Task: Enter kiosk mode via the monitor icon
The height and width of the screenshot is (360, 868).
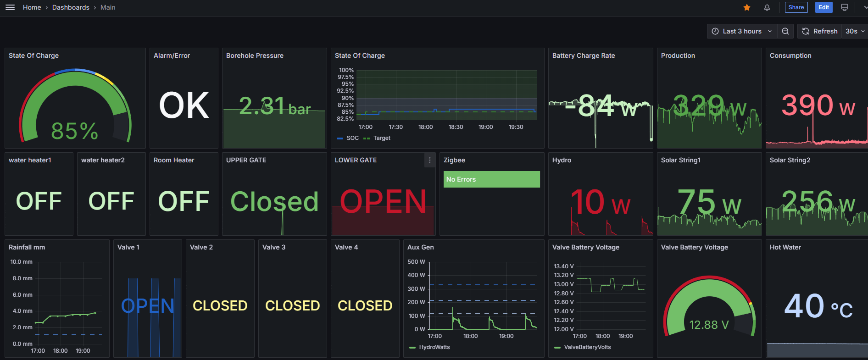Action: pos(845,7)
